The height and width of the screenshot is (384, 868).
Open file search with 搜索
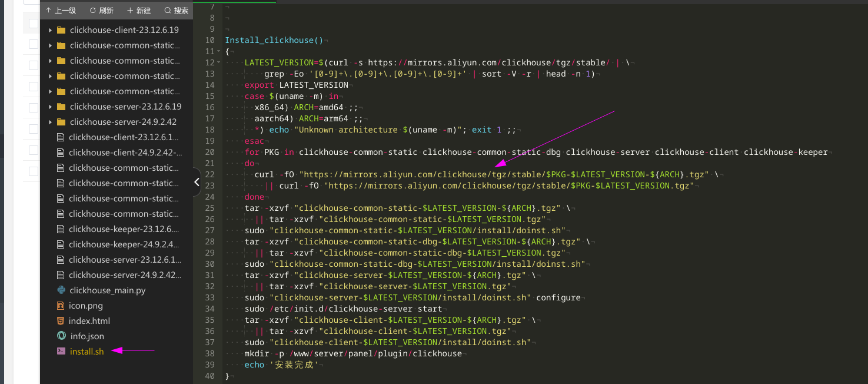(177, 11)
